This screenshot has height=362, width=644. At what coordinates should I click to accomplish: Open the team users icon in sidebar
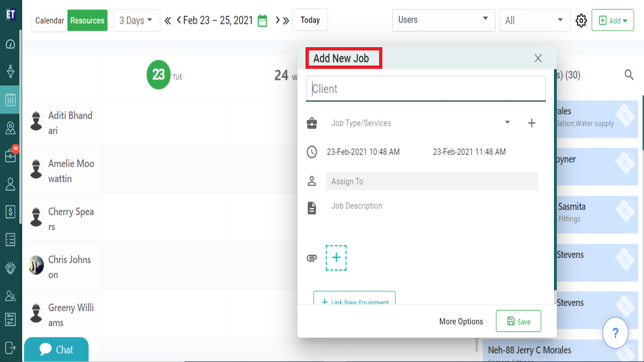click(10, 296)
